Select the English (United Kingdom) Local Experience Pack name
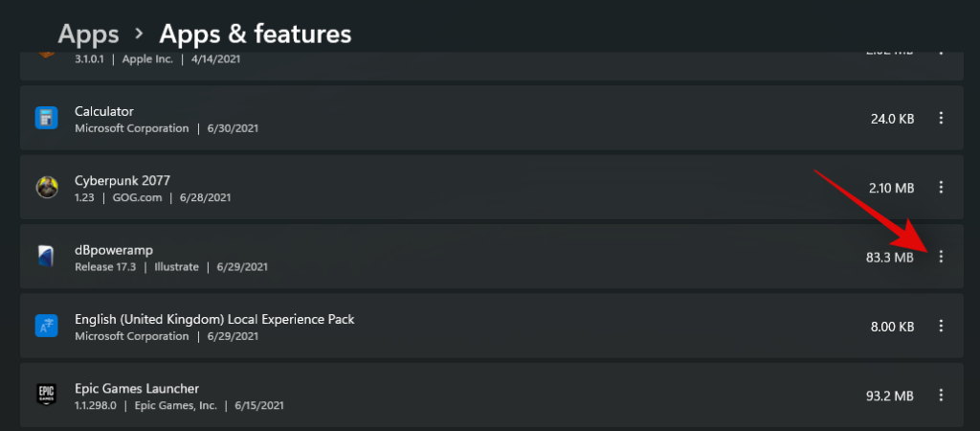 tap(214, 319)
